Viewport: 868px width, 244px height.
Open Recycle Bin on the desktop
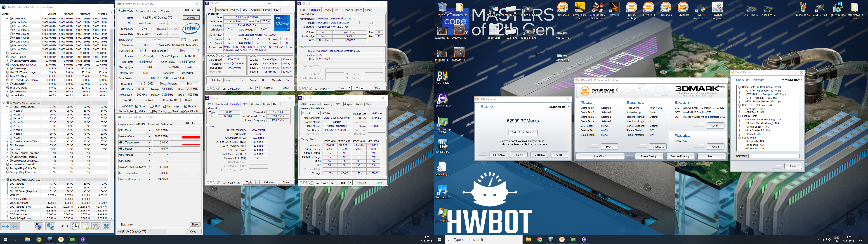click(442, 9)
